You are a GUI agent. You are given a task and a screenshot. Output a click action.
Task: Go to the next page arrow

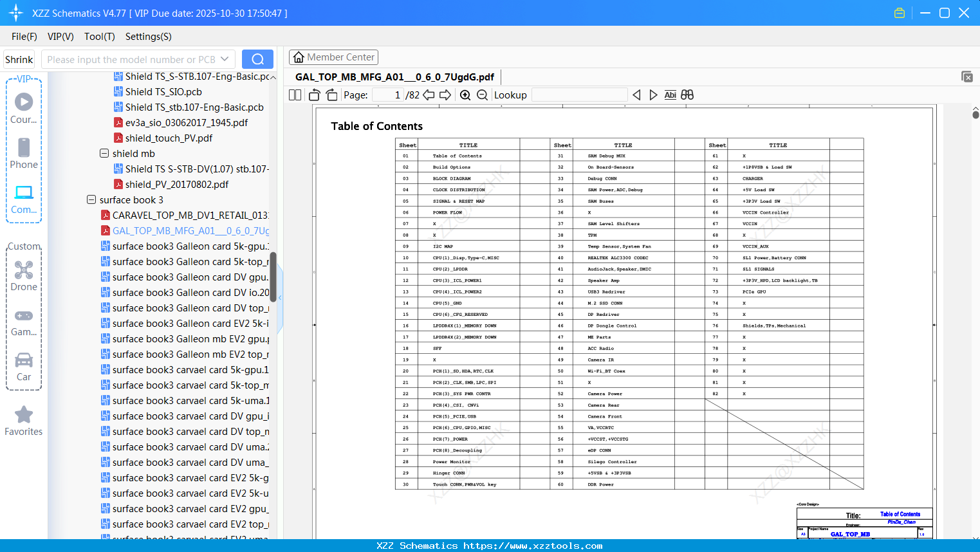445,95
